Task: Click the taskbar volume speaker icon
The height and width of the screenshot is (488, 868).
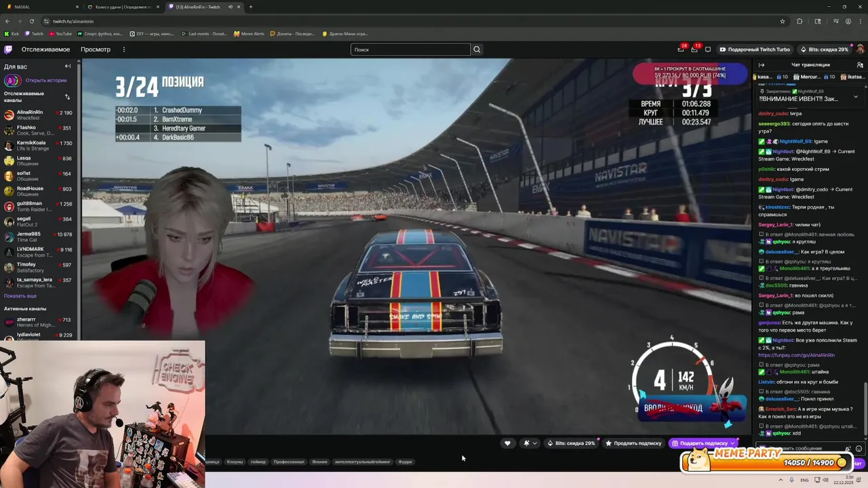Action: pos(825,480)
